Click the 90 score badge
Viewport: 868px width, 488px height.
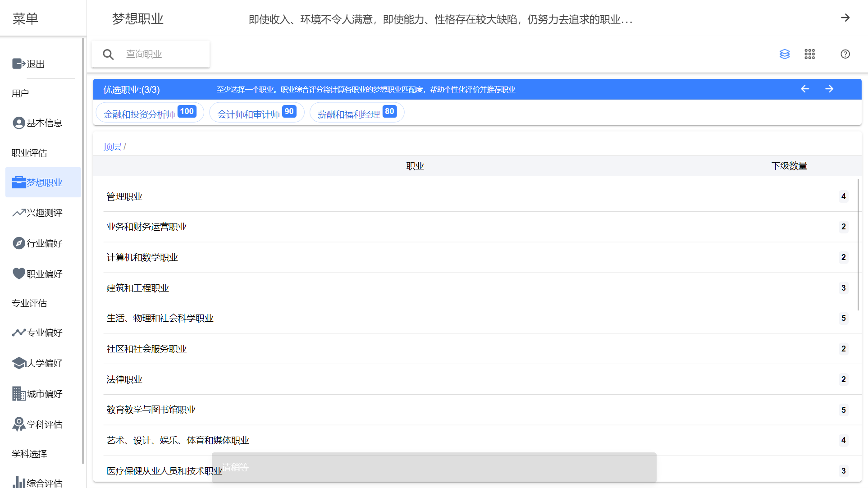289,111
